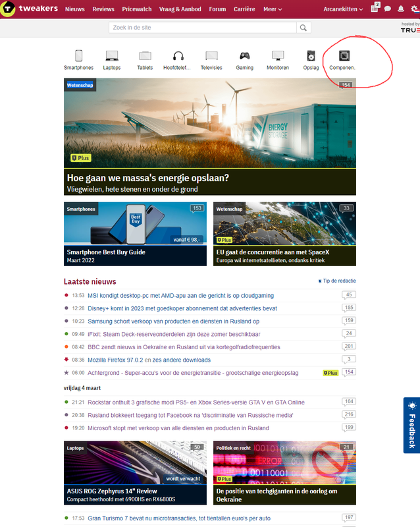Click the search magnifier button

tap(303, 28)
